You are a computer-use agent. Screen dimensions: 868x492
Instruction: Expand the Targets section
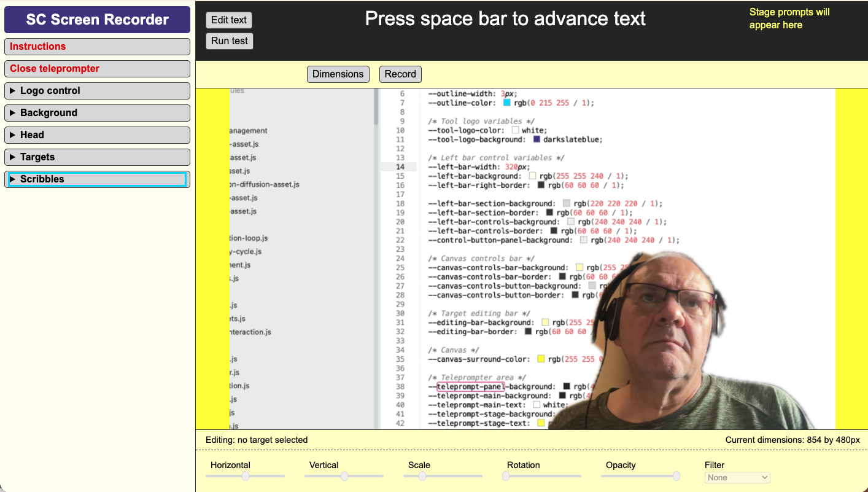[97, 157]
